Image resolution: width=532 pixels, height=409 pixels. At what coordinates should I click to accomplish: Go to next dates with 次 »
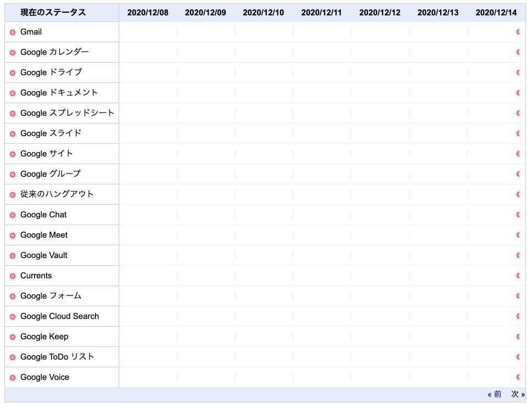pos(518,394)
